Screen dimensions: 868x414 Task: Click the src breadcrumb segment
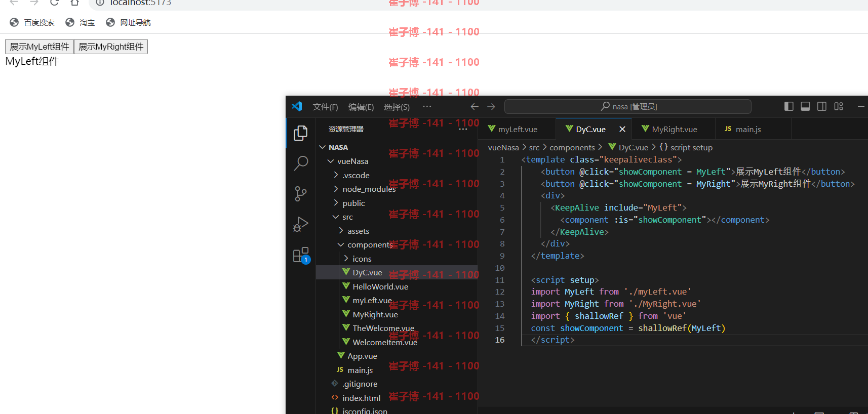pyautogui.click(x=534, y=147)
